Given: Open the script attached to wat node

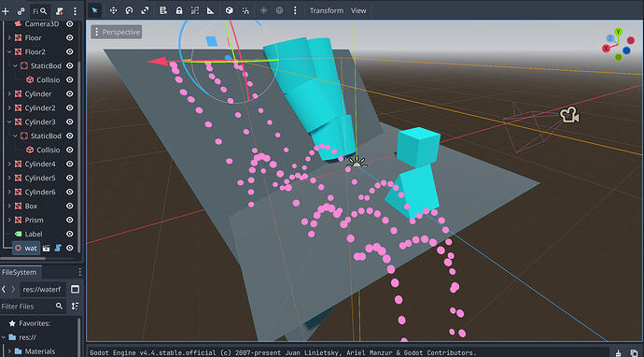Looking at the screenshot, I should [58, 248].
